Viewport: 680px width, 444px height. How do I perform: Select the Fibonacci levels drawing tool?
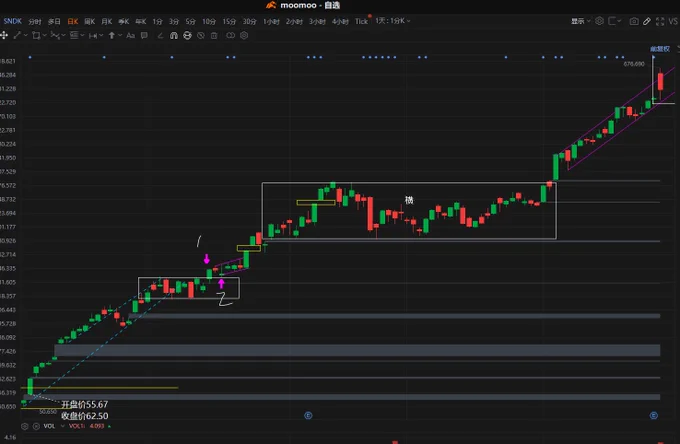coord(74,36)
